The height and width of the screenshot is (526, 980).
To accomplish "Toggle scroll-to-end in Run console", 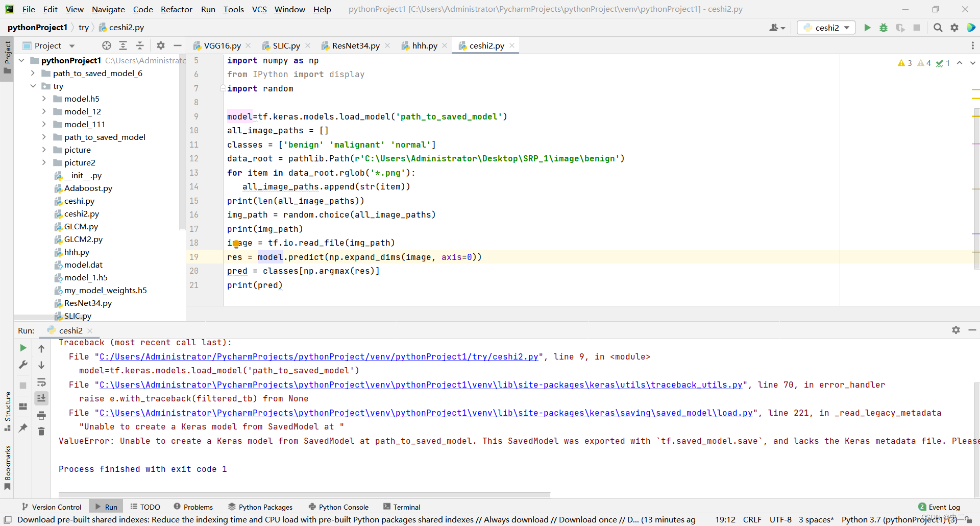I will pyautogui.click(x=41, y=398).
